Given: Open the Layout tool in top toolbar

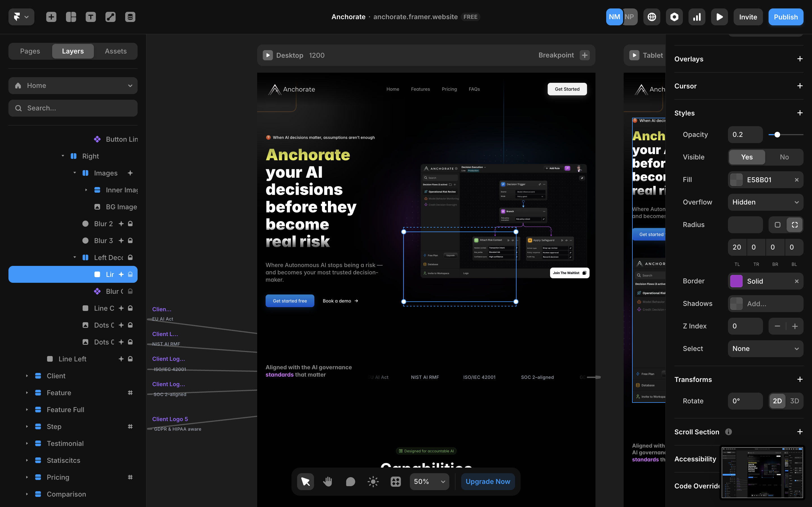Looking at the screenshot, I should point(71,17).
